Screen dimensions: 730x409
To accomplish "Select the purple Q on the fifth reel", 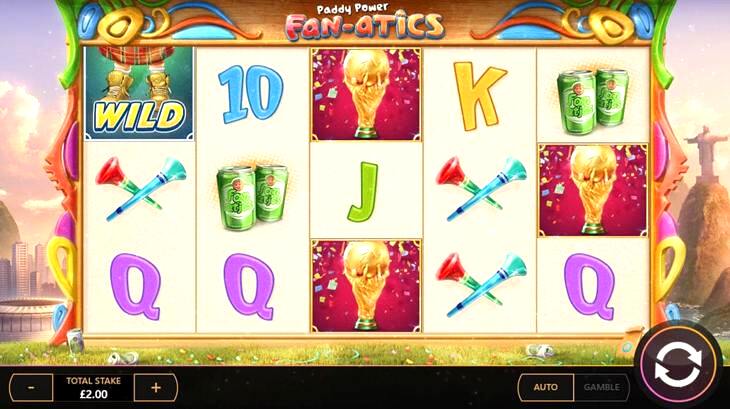I will click(x=589, y=287).
